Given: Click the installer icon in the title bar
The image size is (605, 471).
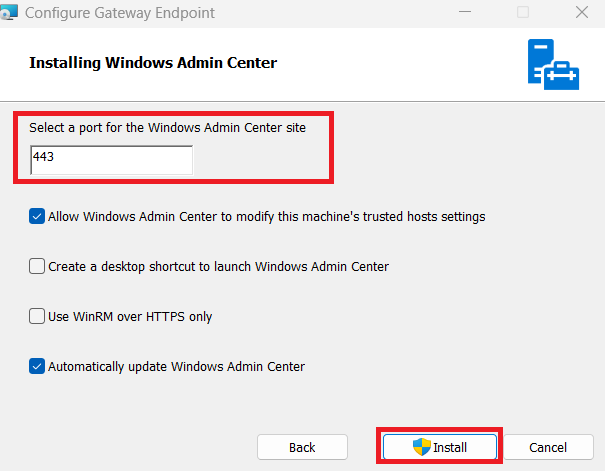Looking at the screenshot, I should point(7,14).
